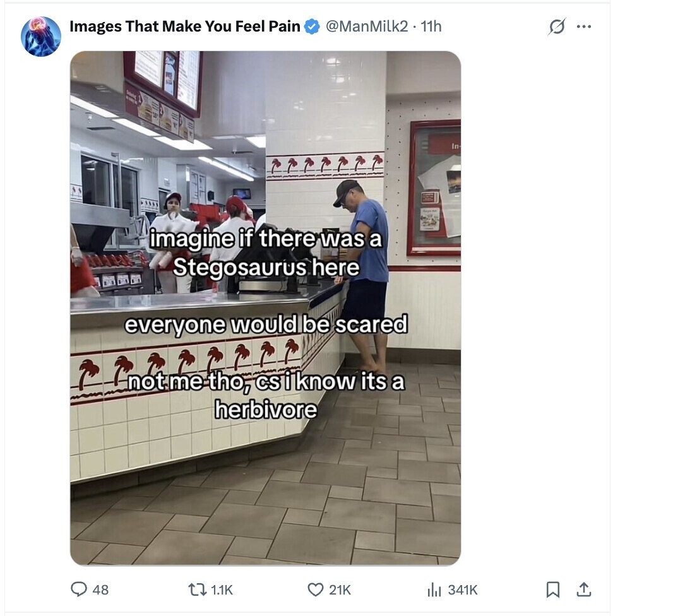Image resolution: width=673 pixels, height=616 pixels.
Task: Share the post with the upload arrow icon
Action: pyautogui.click(x=584, y=589)
